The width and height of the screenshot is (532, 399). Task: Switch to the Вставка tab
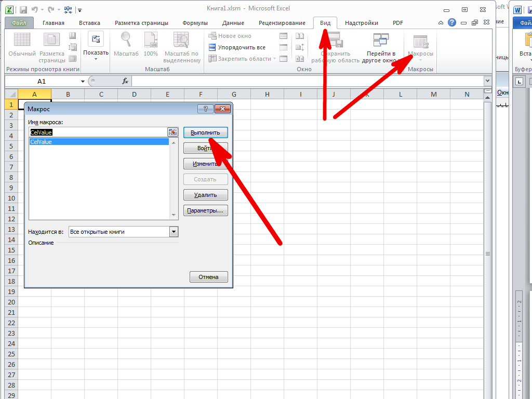pyautogui.click(x=89, y=23)
